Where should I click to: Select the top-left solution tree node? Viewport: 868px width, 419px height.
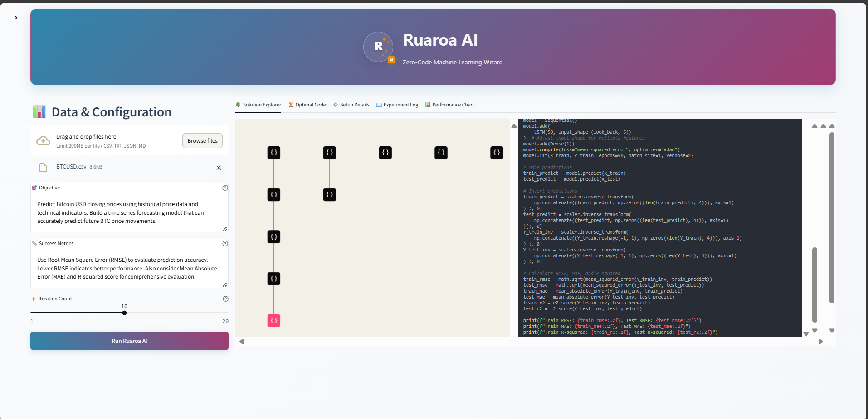click(274, 153)
